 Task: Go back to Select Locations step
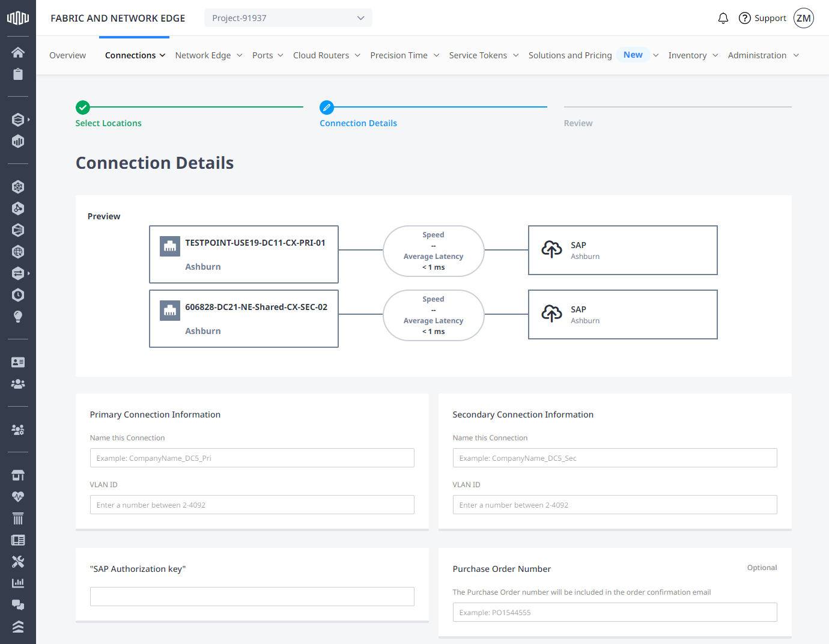pos(108,123)
